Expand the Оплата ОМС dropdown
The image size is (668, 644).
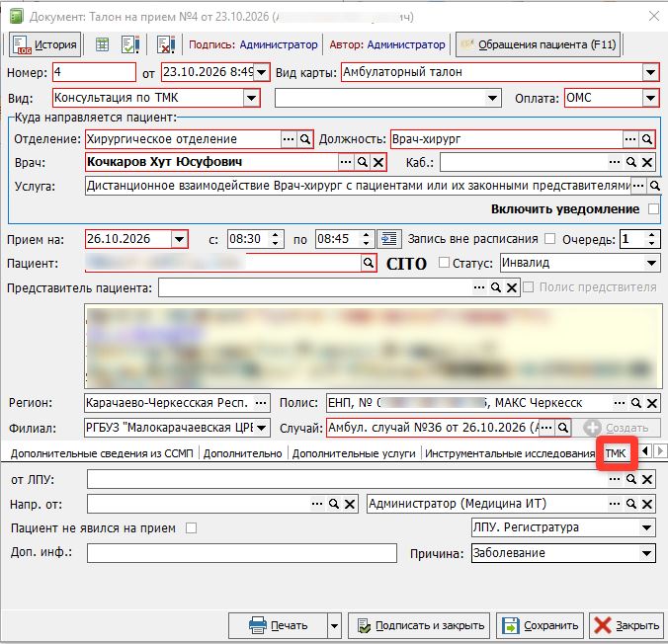[650, 98]
